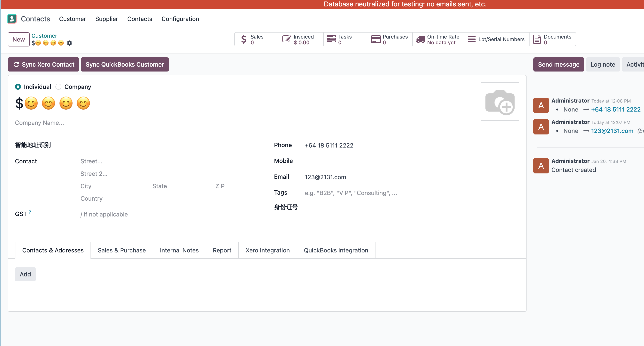Click Administrator avatar on 12:08 PM entry
Screen dimensions: 644x346
pos(541,105)
